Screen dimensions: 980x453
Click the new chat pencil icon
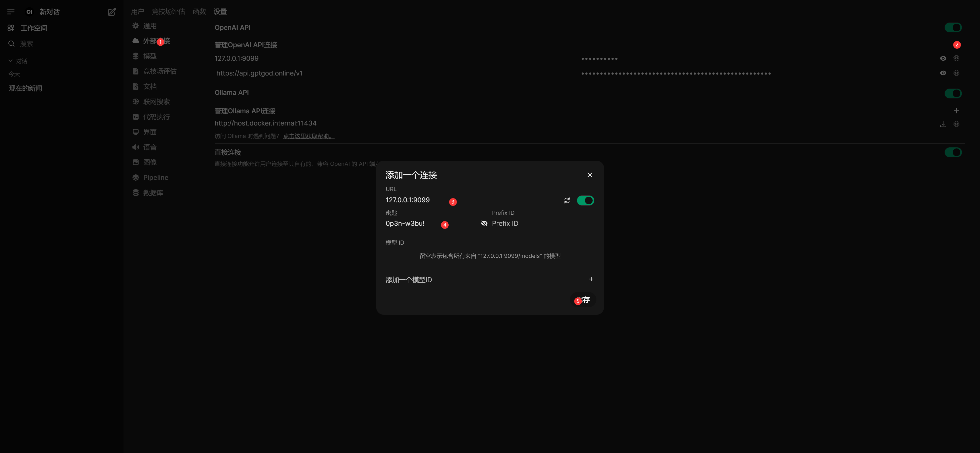coord(112,12)
